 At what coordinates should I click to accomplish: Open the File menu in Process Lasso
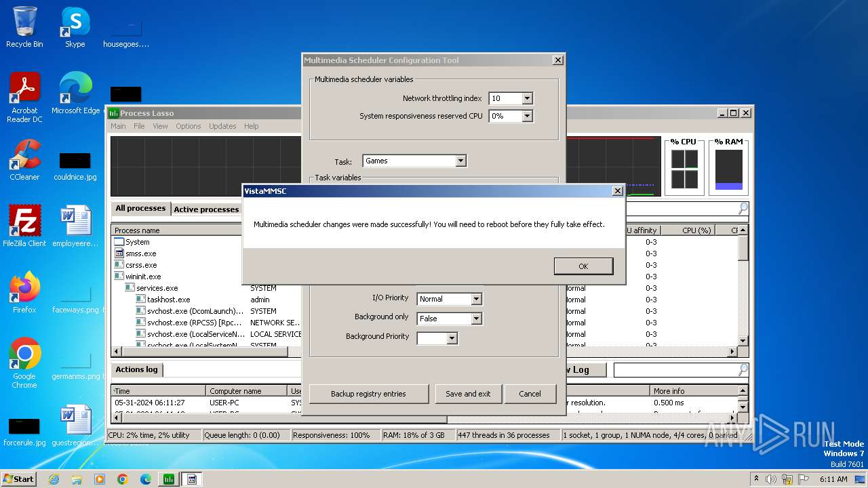point(139,126)
